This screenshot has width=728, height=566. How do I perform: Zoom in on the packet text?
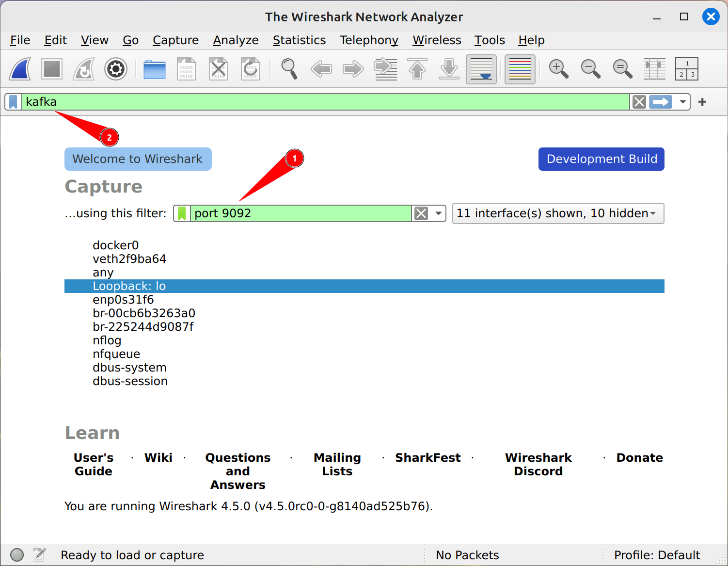tap(558, 69)
